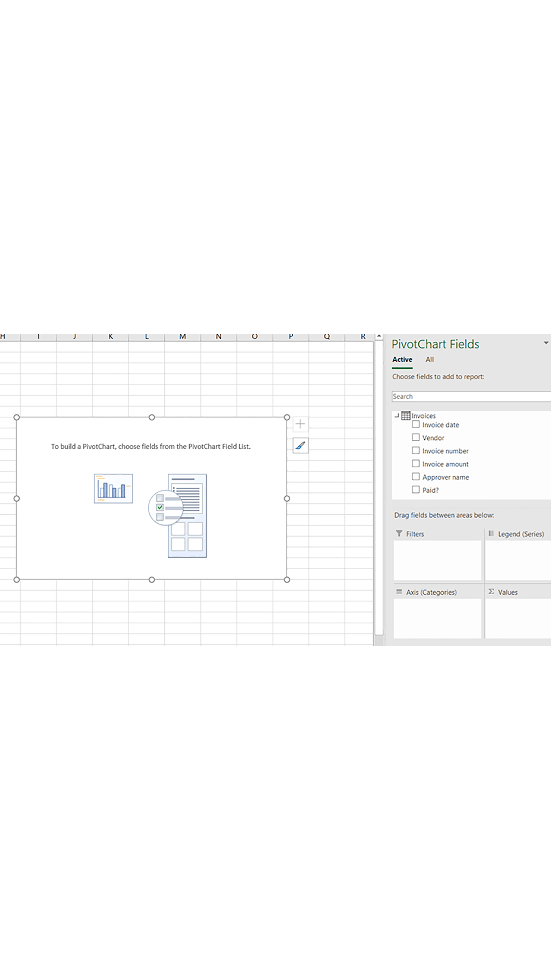The width and height of the screenshot is (551, 980).
Task: Open PivotChart Fields pane options arrow
Action: pyautogui.click(x=546, y=343)
